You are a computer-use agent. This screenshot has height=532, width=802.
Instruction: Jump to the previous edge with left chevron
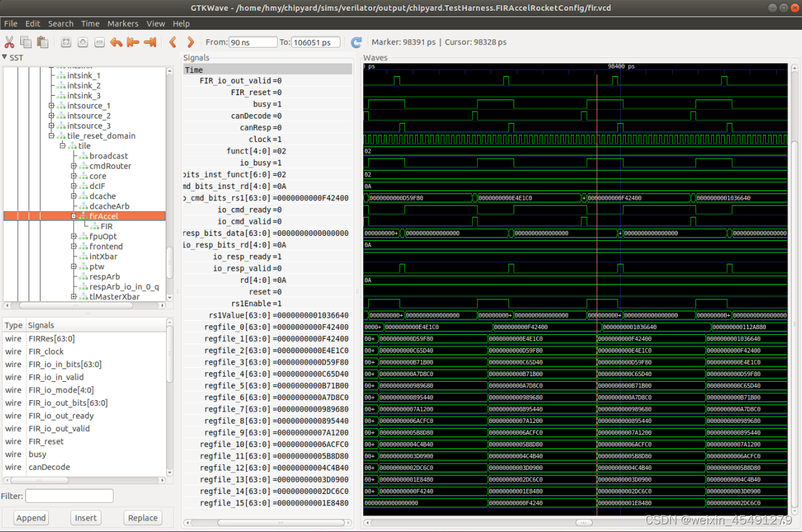(x=172, y=42)
